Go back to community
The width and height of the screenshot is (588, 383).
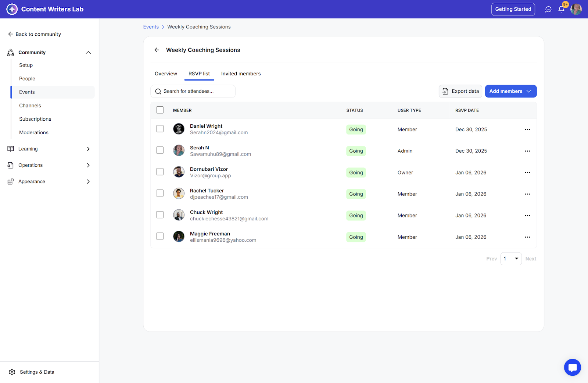click(x=35, y=34)
